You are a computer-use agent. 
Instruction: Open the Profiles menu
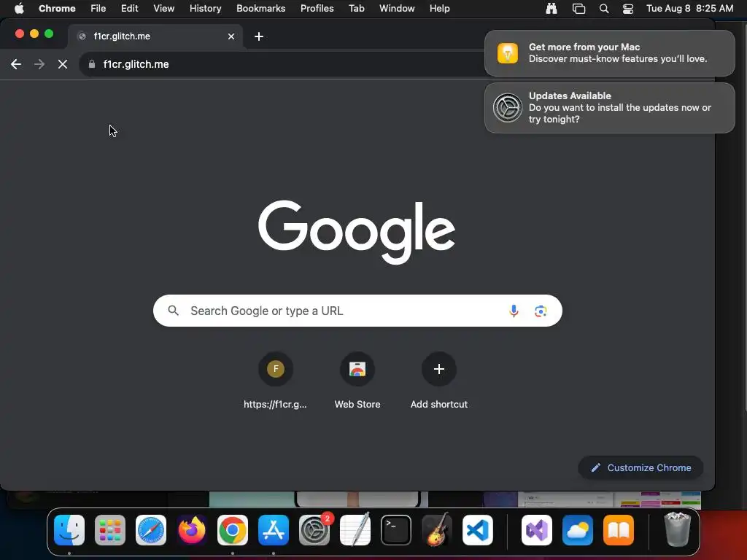[x=317, y=9]
